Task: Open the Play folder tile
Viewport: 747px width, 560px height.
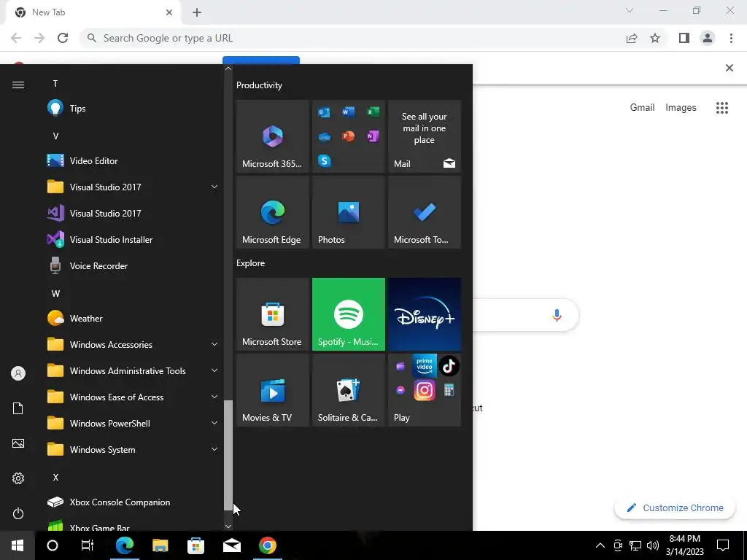Action: 424,390
